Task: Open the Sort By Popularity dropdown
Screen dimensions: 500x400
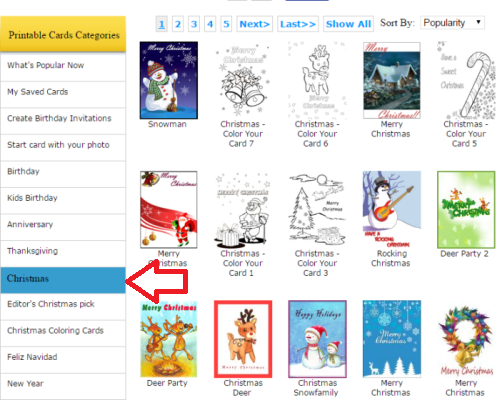Action: click(452, 23)
